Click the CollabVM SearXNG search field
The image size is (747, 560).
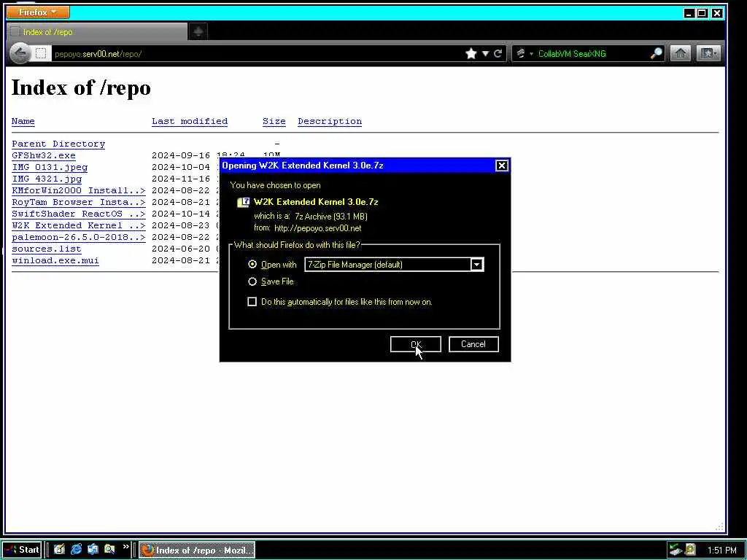pyautogui.click(x=592, y=54)
